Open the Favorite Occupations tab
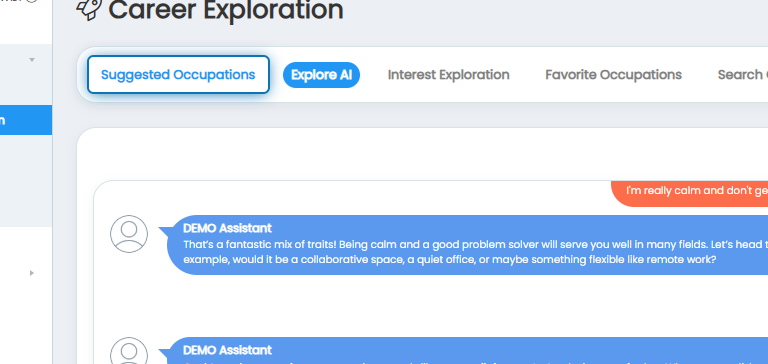 613,75
